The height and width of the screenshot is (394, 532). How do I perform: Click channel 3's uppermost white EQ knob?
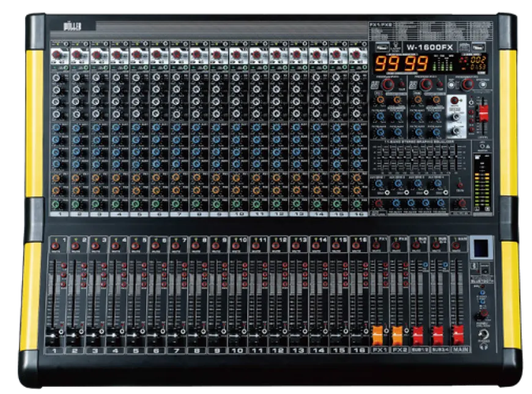tap(96, 78)
